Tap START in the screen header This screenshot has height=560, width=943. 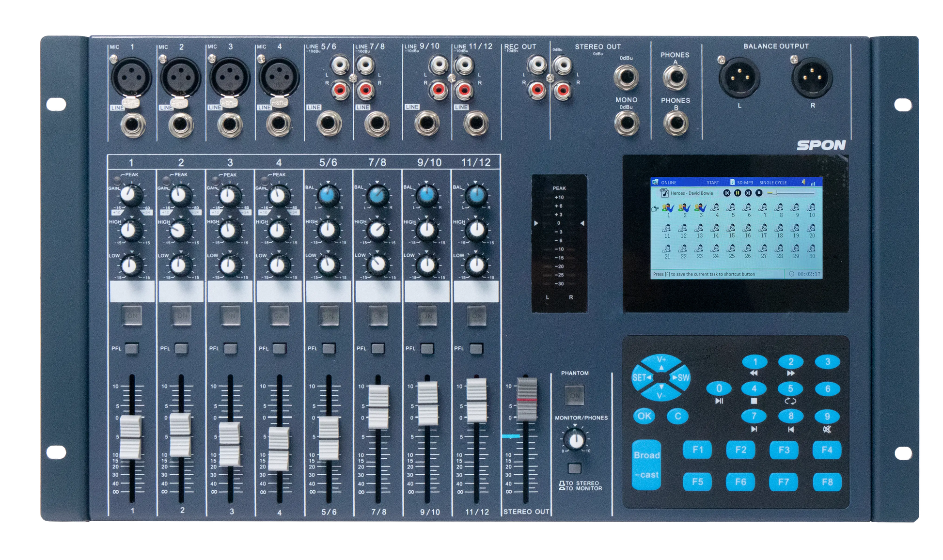[713, 183]
